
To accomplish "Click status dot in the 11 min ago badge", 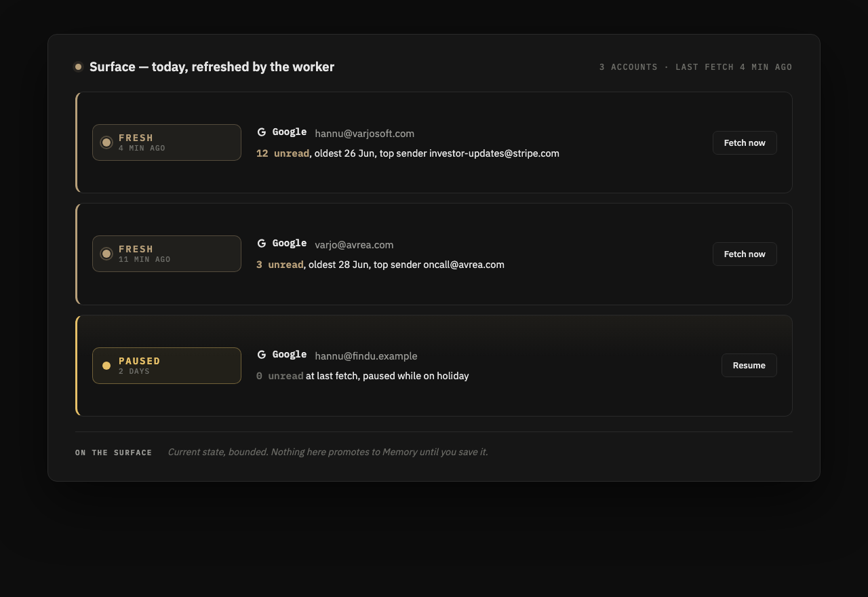I will [106, 254].
